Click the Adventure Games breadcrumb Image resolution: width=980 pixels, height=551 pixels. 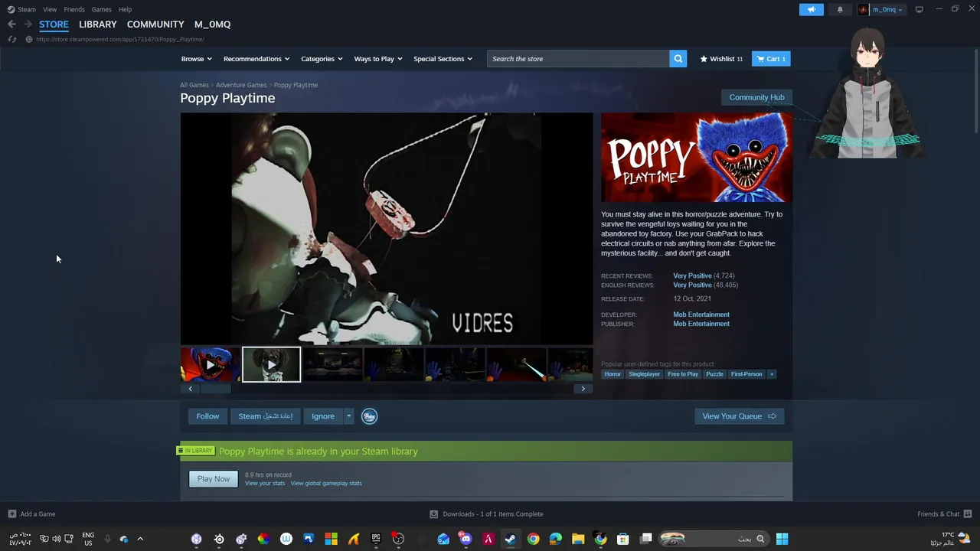(241, 85)
